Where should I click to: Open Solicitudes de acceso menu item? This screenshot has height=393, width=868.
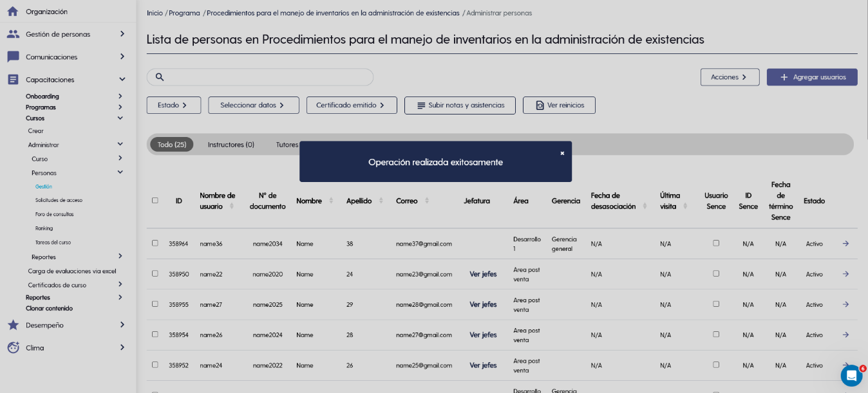[x=59, y=200]
